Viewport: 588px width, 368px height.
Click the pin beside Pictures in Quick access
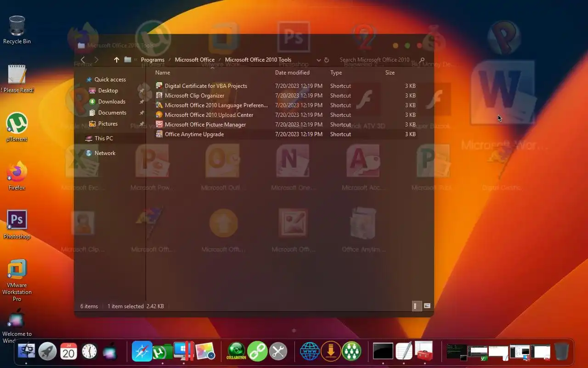[141, 124]
